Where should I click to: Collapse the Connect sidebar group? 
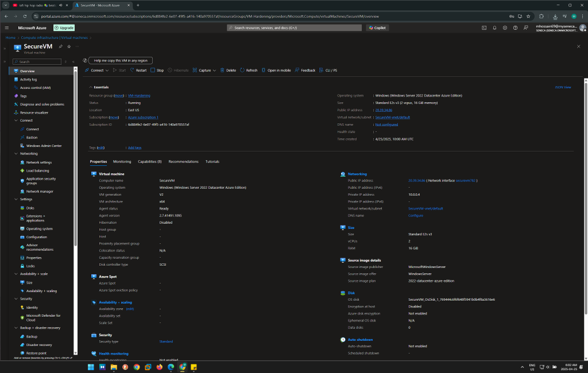[x=16, y=121]
